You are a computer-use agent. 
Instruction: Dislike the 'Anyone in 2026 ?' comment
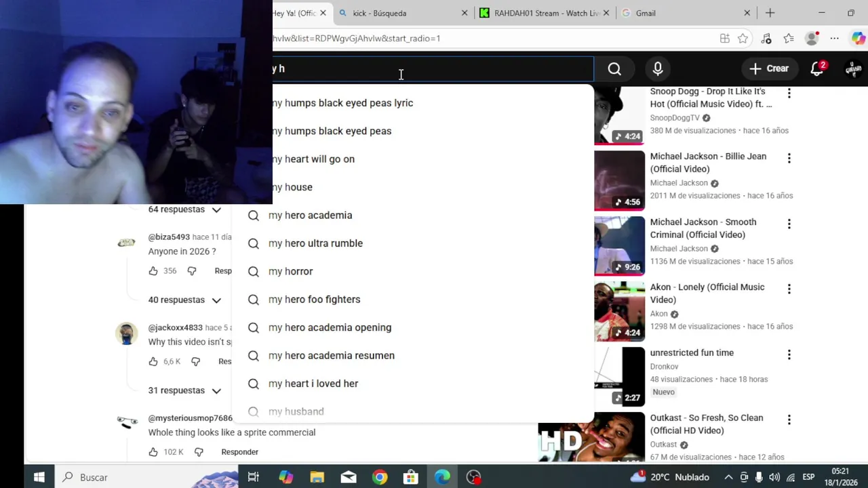tap(192, 270)
